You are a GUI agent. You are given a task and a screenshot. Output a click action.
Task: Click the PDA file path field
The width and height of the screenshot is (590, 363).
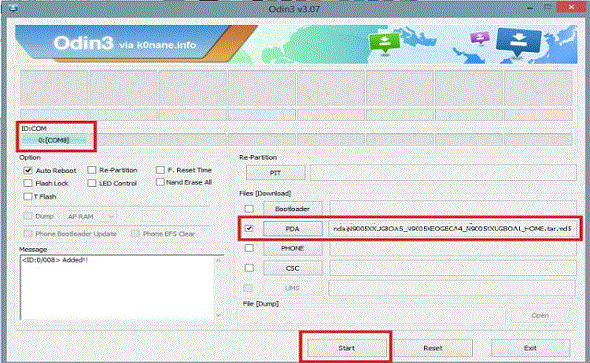coord(452,228)
